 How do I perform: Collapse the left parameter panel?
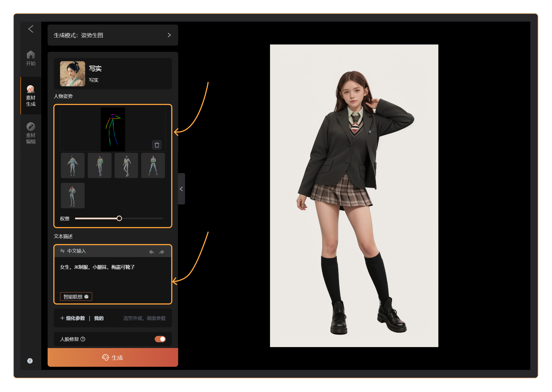(x=181, y=189)
